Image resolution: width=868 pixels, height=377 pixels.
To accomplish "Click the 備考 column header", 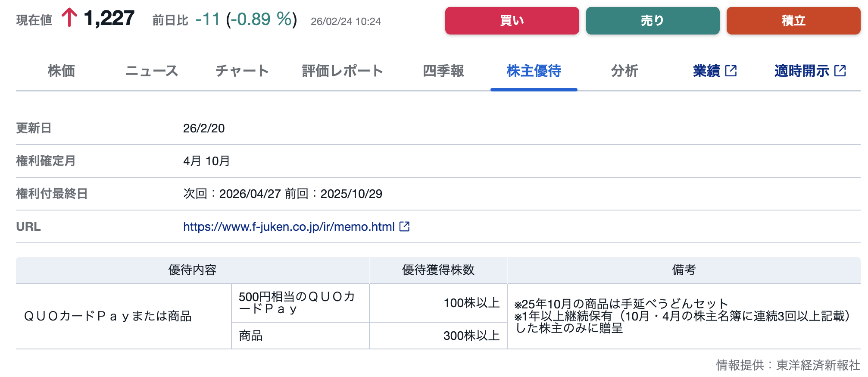I will pos(684,270).
